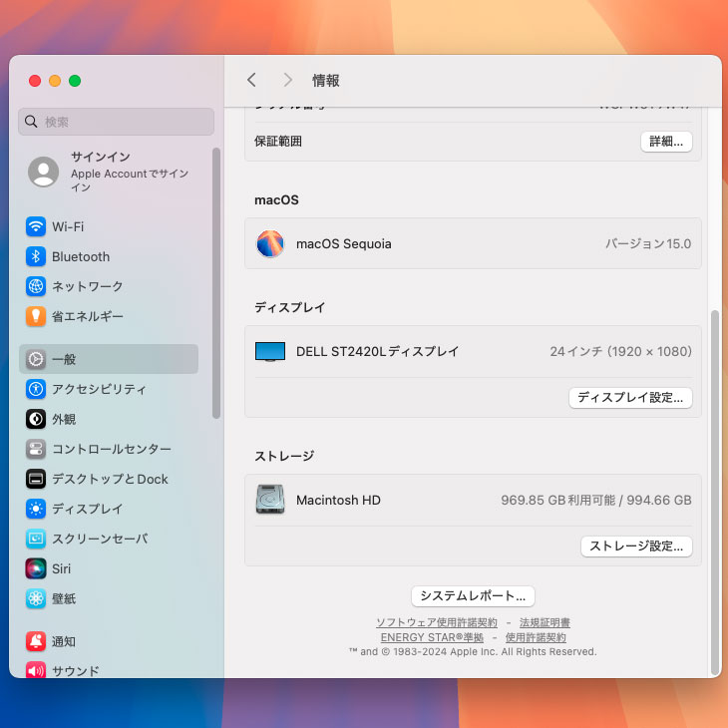
Task: Select the 省エネルギー lightbulb icon
Action: [x=36, y=316]
